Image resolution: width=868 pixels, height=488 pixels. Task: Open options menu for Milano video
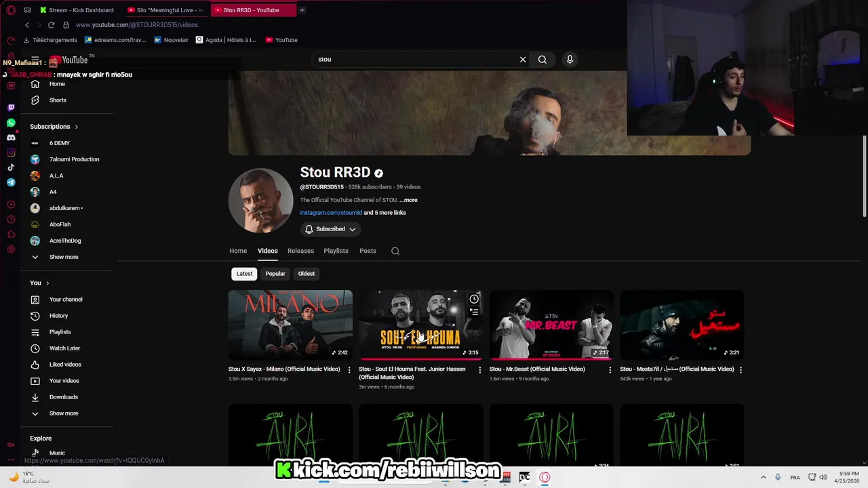349,370
